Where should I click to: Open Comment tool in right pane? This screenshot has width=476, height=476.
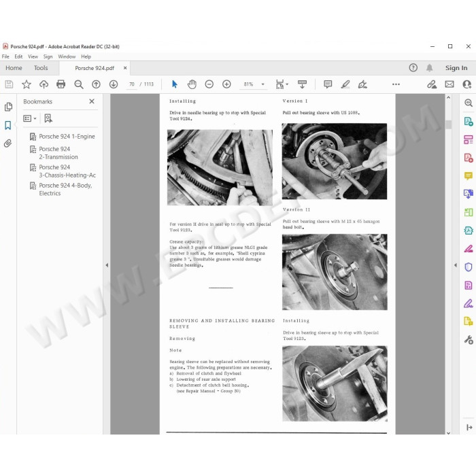click(x=468, y=175)
